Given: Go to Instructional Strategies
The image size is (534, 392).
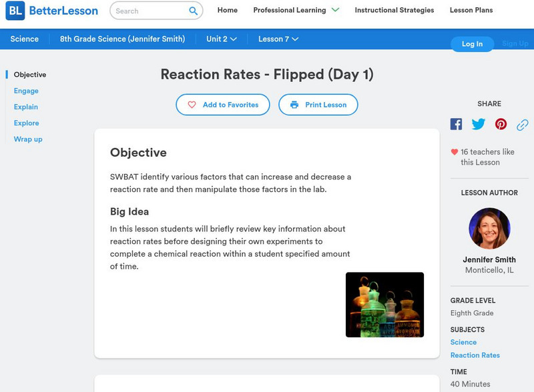Looking at the screenshot, I should 393,10.
